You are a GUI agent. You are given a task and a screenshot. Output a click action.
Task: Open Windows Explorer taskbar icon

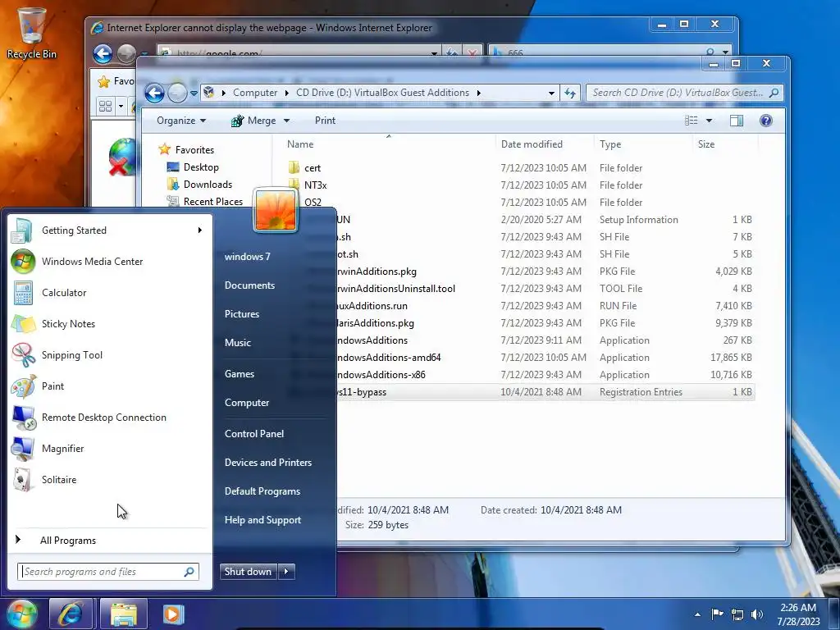[x=123, y=614]
